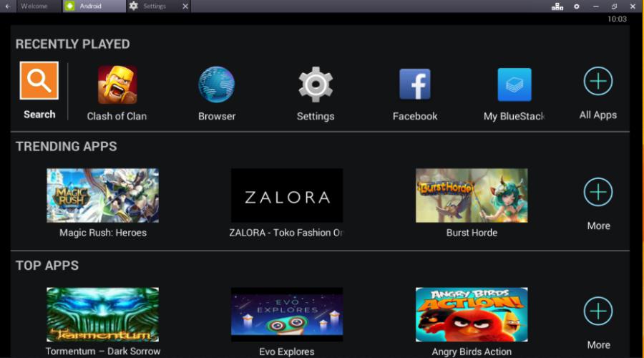Open the Angry Birds Action thumbnail

[x=472, y=314]
